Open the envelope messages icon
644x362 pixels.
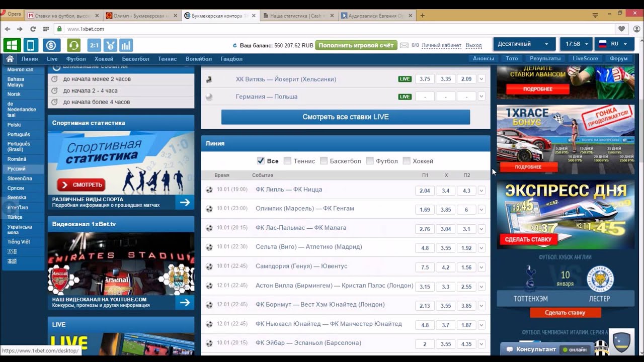point(404,45)
